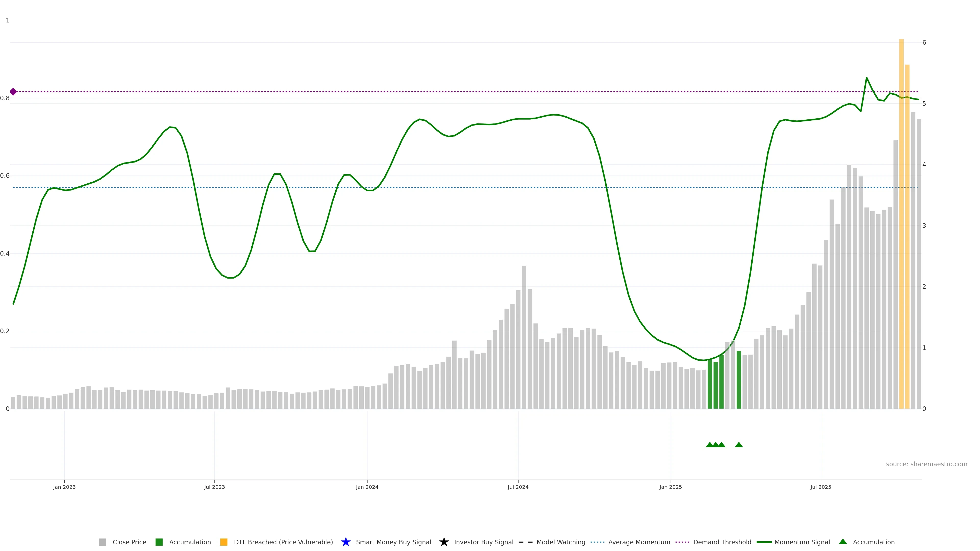Click the tallest orange DTL Breached bar

click(x=901, y=228)
